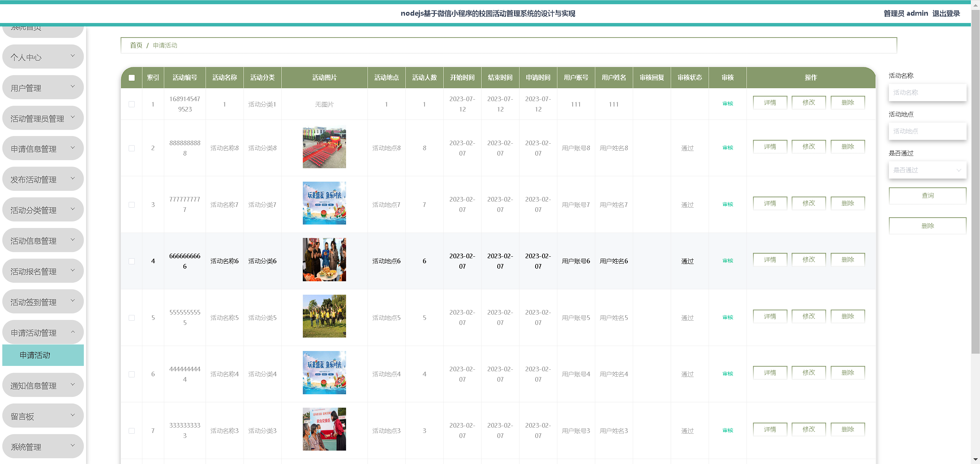
Task: Click 退出登录 to log out
Action: click(x=946, y=13)
